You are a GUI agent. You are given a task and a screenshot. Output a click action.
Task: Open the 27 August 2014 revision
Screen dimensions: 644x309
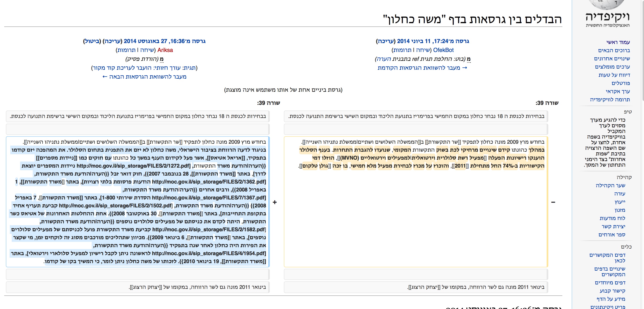coord(165,41)
